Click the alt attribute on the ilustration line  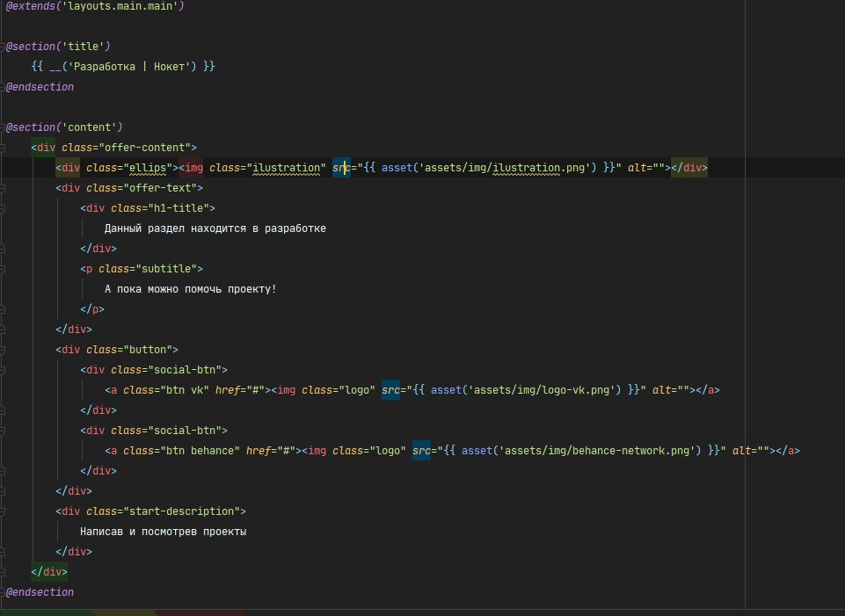[x=637, y=168]
